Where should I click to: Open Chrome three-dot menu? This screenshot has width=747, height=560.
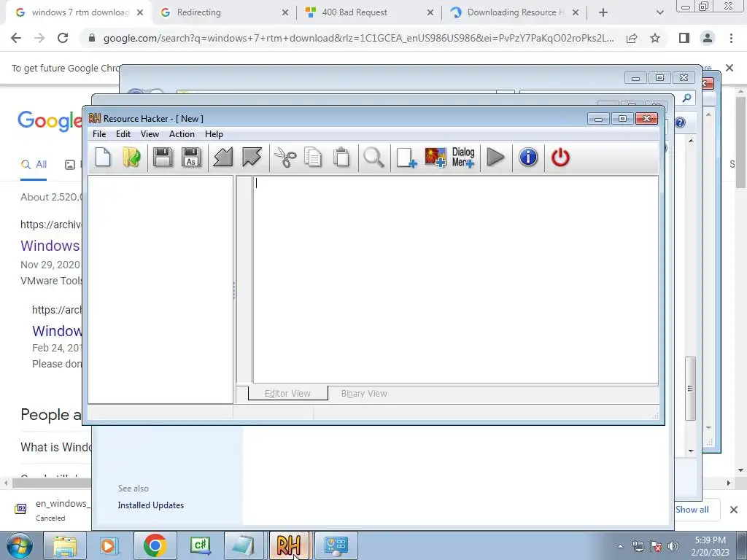tap(731, 38)
